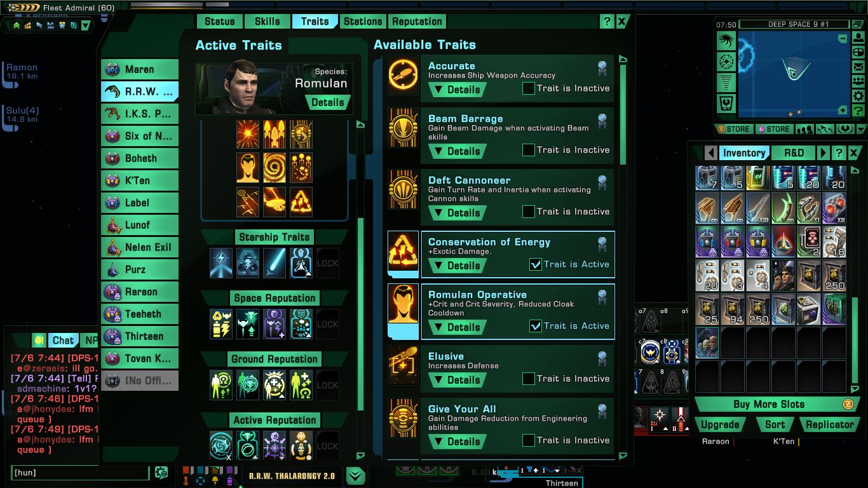The image size is (868, 488).
Task: Select the Give Your All trait icon
Action: pyautogui.click(x=403, y=417)
